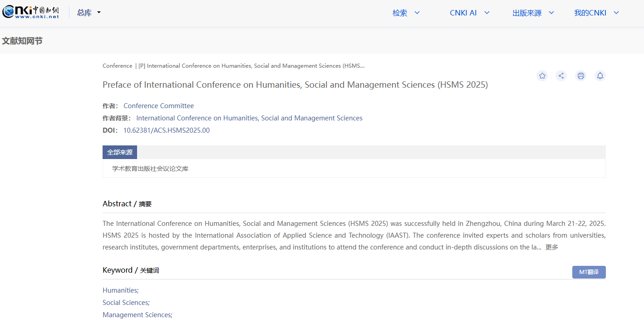This screenshot has width=644, height=329.
Task: Click the DOI 10.62381/ACS.HSMS2025.00 link
Action: 166,130
